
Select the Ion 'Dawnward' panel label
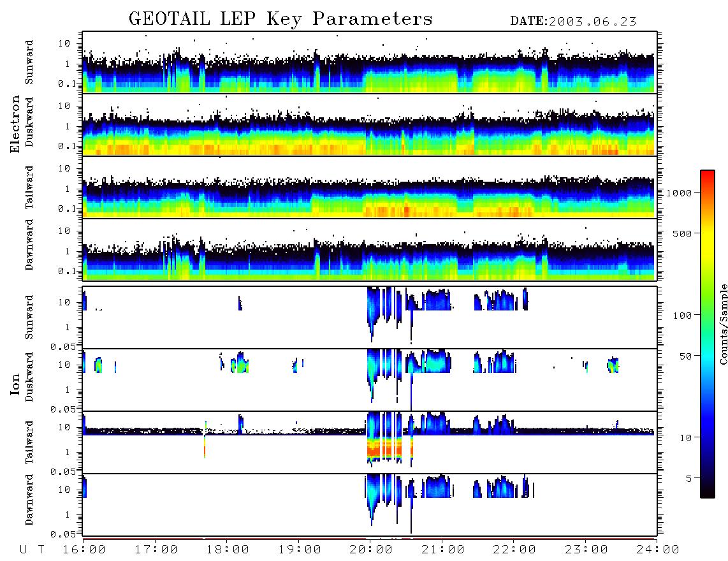pos(29,500)
